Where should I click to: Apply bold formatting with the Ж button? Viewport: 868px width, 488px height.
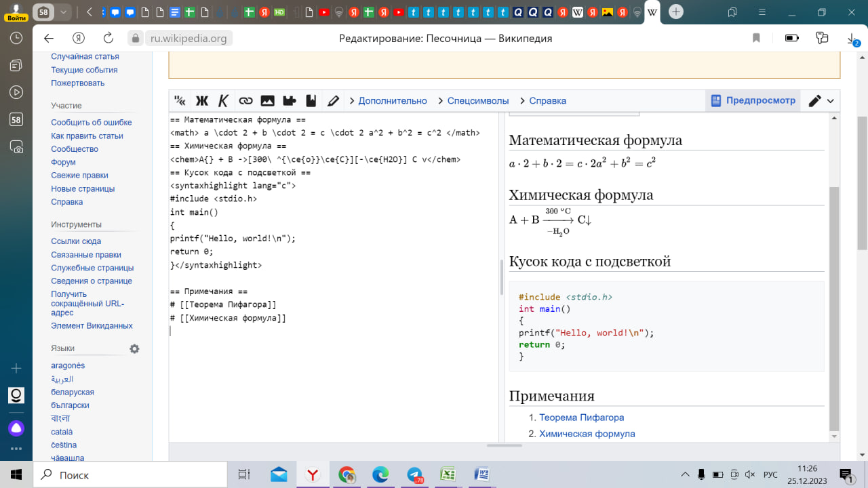(x=201, y=101)
